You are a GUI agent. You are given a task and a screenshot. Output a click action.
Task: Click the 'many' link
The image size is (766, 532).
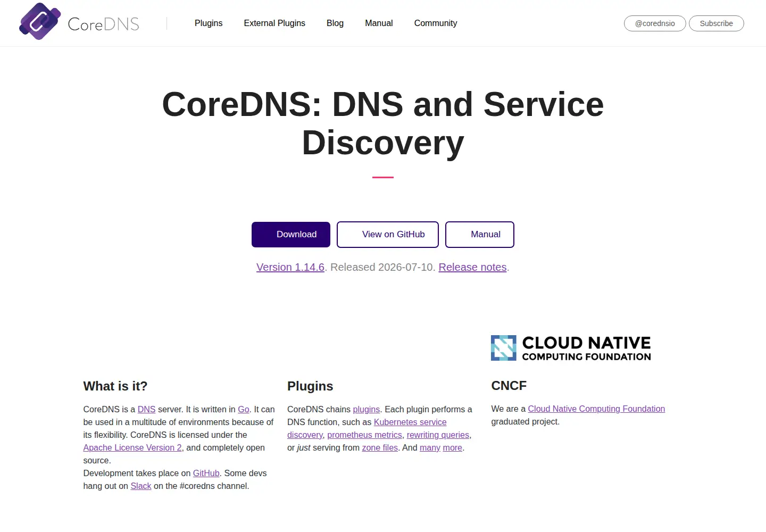click(x=430, y=447)
